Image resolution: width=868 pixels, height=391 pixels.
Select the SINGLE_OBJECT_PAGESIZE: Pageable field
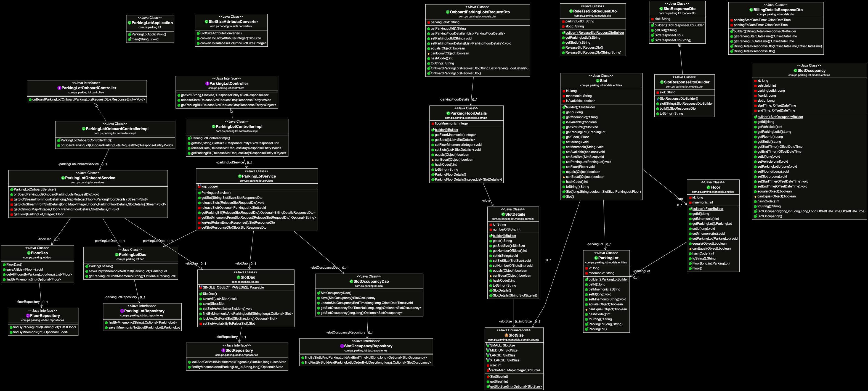pyautogui.click(x=233, y=287)
